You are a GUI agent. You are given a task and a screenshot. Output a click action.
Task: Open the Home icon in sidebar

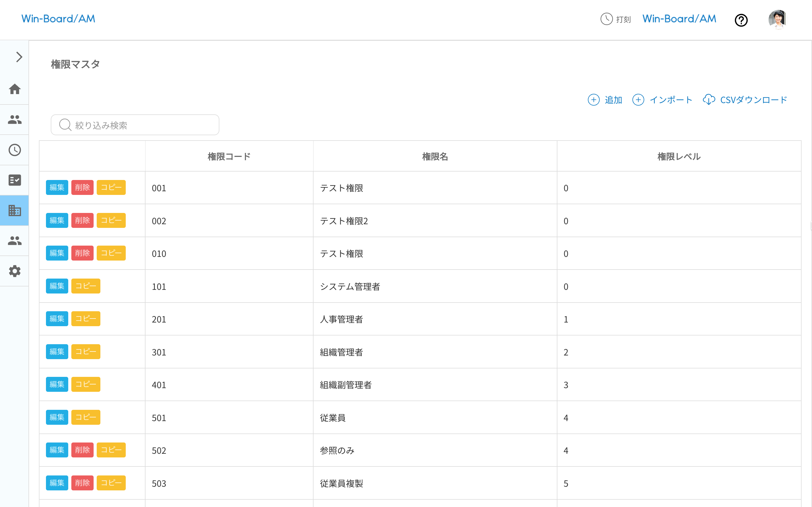(15, 89)
